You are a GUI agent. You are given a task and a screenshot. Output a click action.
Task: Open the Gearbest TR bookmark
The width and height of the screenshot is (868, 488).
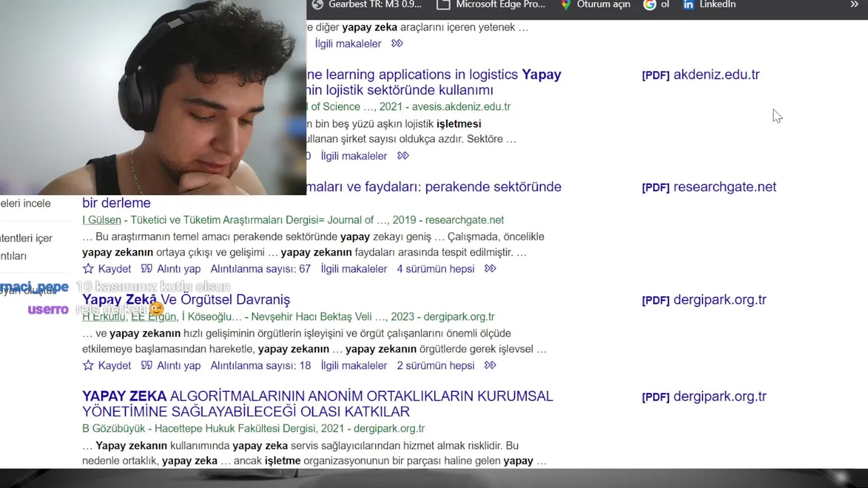tap(366, 5)
